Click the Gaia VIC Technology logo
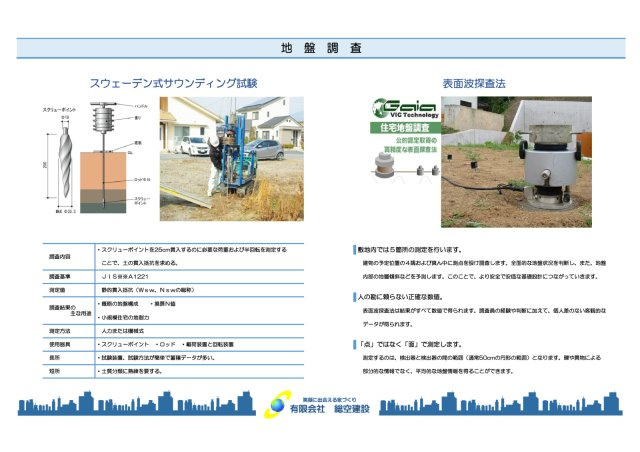Image resolution: width=640 pixels, height=452 pixels. tap(405, 109)
